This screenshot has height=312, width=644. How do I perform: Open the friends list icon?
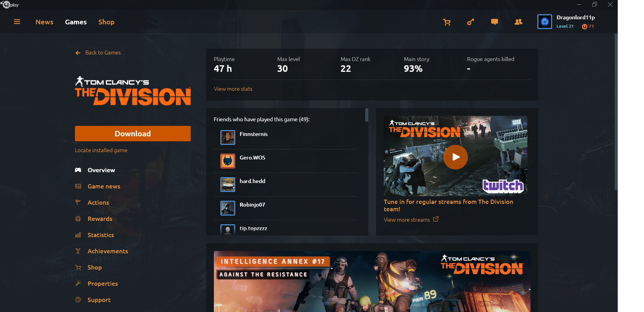(519, 22)
